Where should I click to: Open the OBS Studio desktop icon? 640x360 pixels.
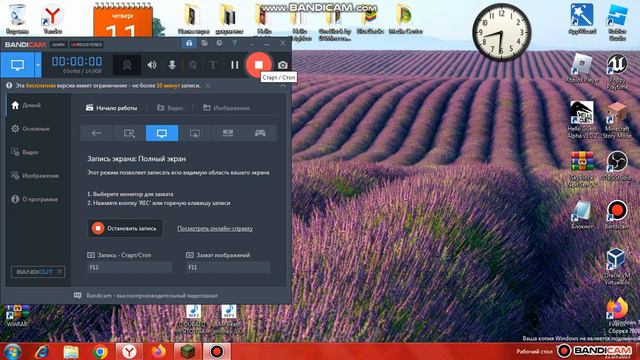pos(617,166)
